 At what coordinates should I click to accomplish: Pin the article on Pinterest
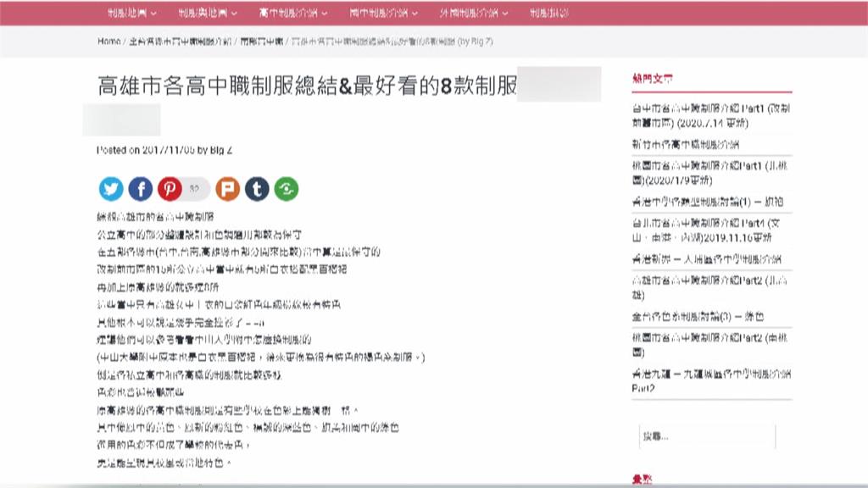(170, 189)
